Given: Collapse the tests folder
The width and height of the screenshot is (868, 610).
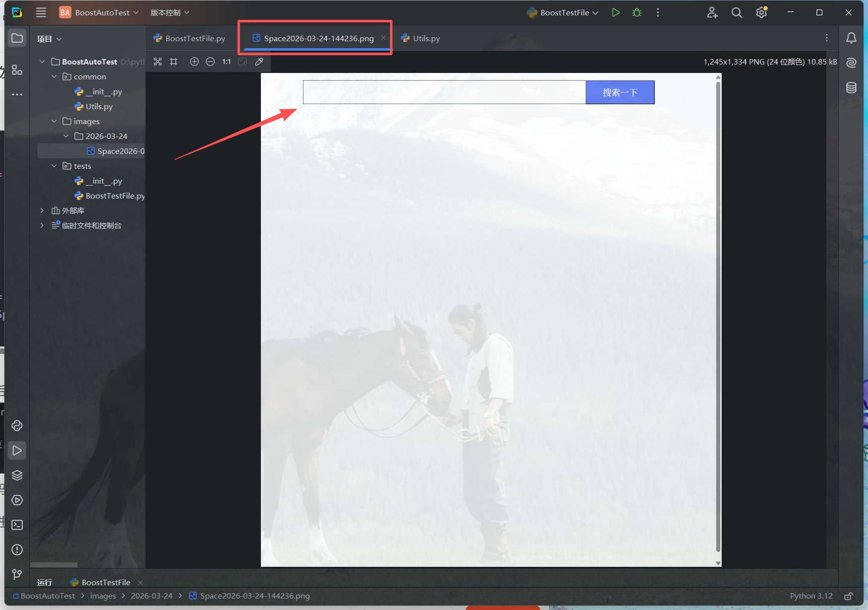Looking at the screenshot, I should tap(54, 166).
